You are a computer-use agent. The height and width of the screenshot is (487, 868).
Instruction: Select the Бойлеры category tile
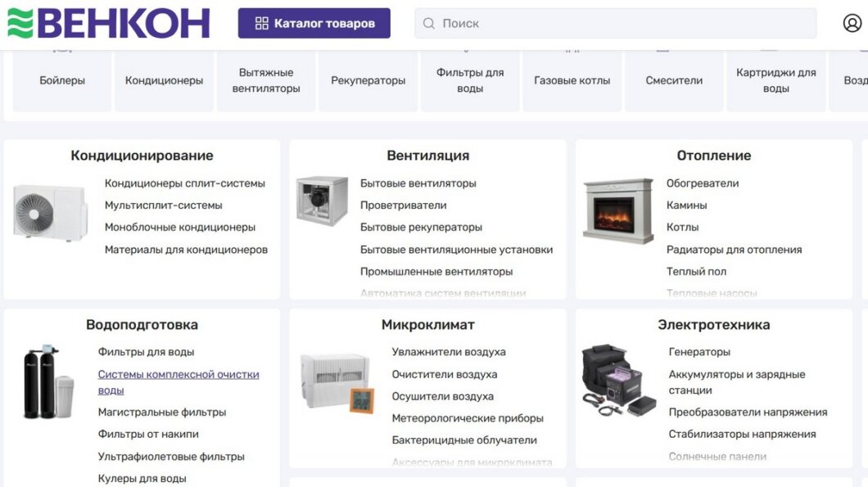(62, 80)
